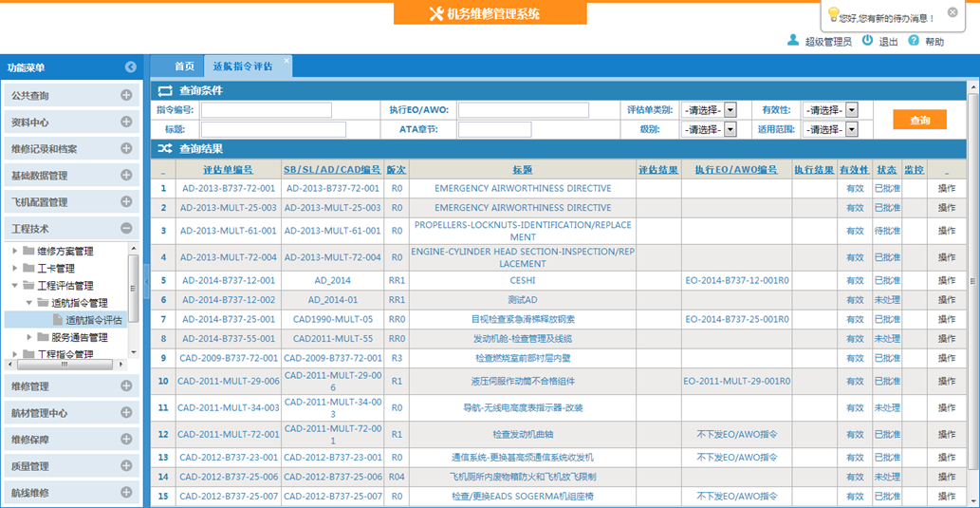Collapse 工程技术 minus icon
This screenshot has height=508, width=980.
coord(126,228)
